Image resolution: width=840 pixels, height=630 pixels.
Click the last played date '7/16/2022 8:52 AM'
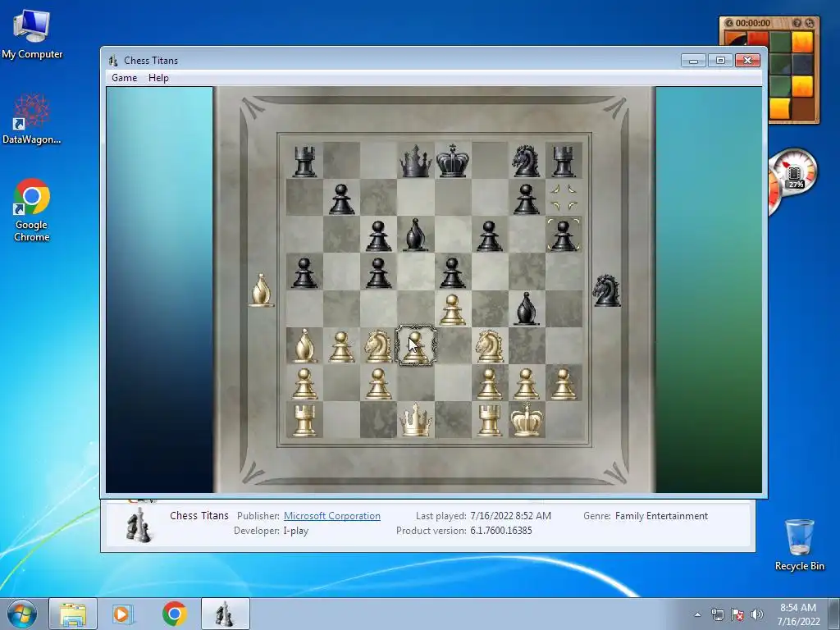point(510,515)
